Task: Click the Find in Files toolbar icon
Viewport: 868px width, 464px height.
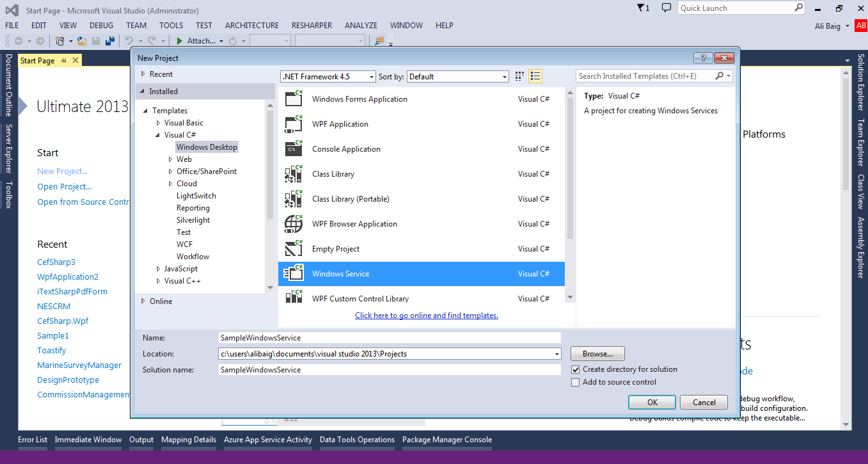Action: tap(379, 41)
